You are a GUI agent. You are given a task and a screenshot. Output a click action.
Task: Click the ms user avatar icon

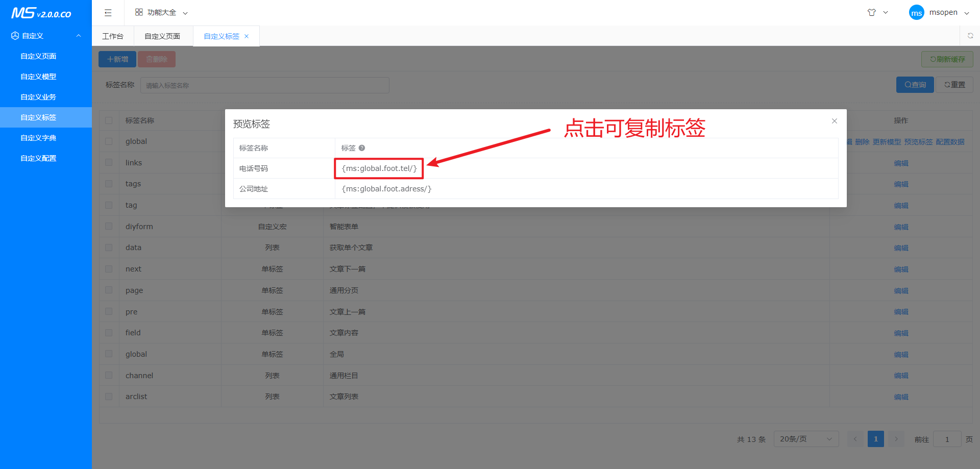pos(917,13)
